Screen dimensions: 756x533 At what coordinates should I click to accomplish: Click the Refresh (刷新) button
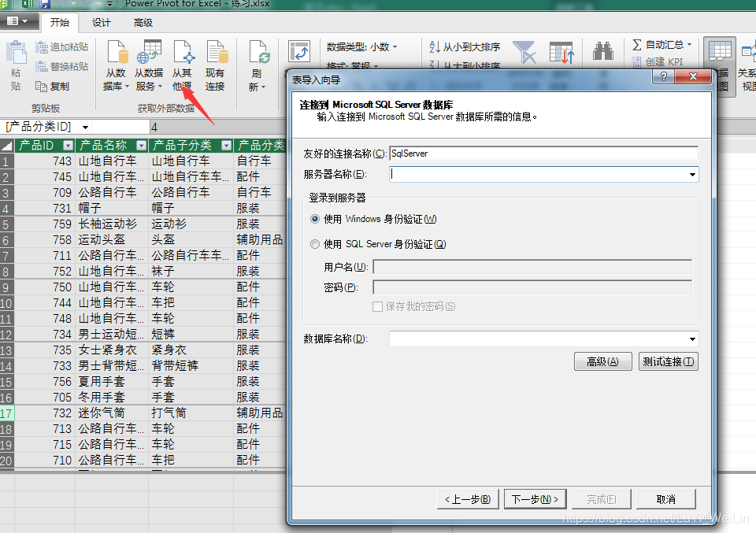pos(257,65)
